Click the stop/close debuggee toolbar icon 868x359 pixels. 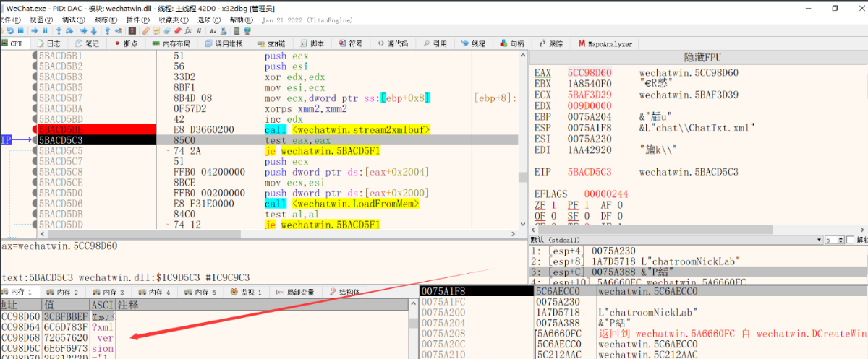(21, 31)
